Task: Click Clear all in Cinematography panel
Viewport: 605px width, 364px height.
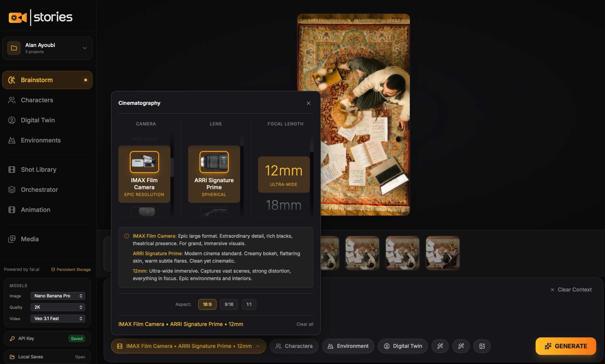Action: coord(305,324)
